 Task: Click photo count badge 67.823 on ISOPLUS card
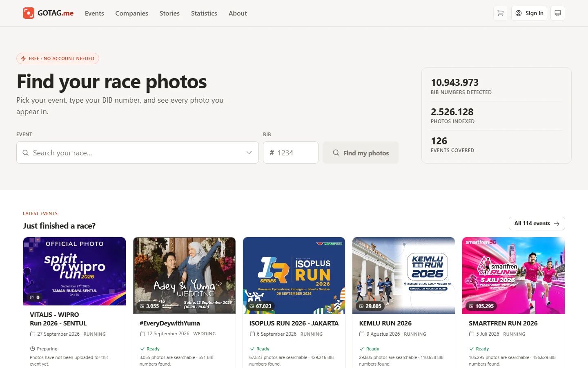coord(261,306)
